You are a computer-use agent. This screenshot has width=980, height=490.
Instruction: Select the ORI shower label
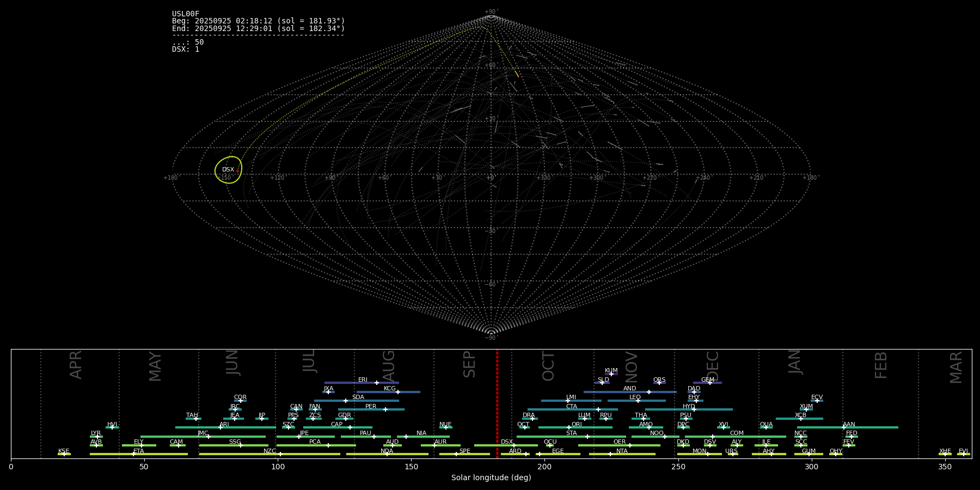(x=577, y=425)
